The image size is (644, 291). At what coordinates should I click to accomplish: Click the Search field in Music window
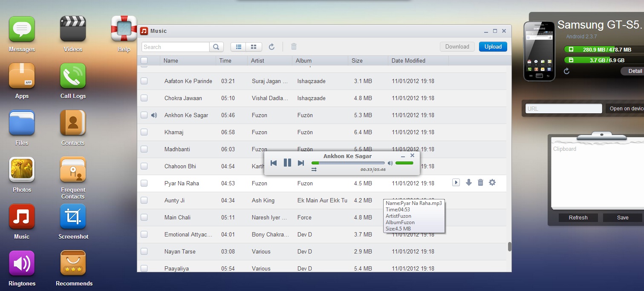pos(176,47)
